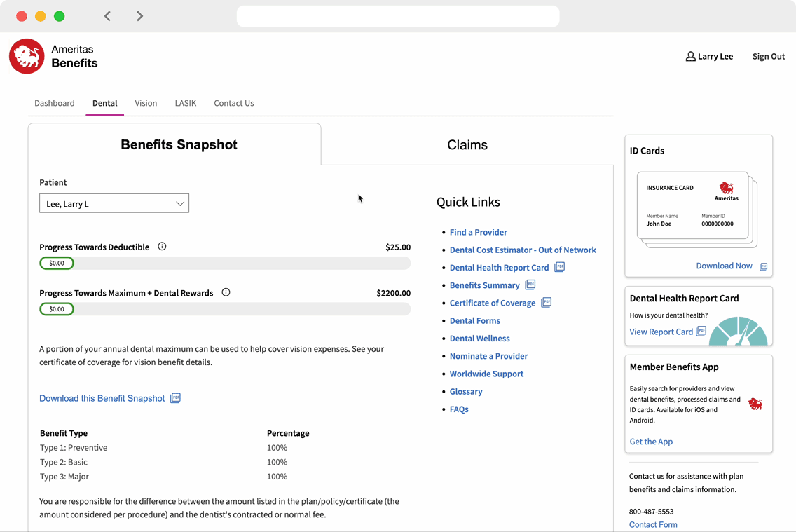Click the browser back arrow
Image resolution: width=796 pixels, height=532 pixels.
[107, 16]
